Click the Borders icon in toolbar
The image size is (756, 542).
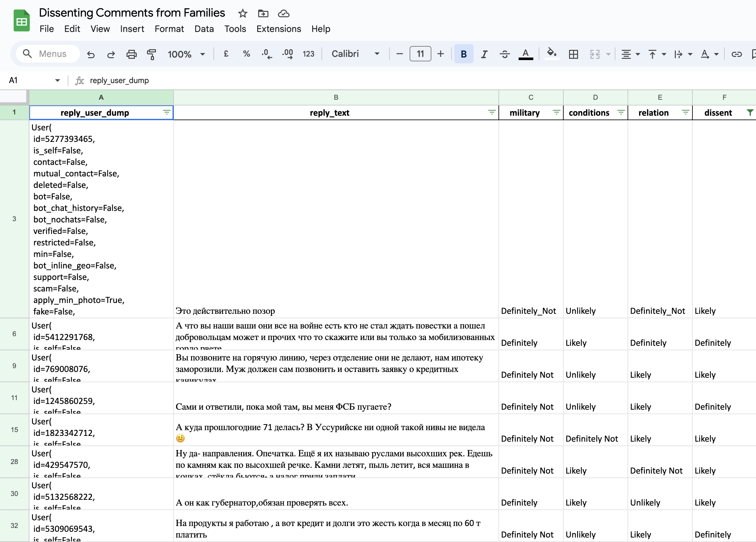coord(573,54)
